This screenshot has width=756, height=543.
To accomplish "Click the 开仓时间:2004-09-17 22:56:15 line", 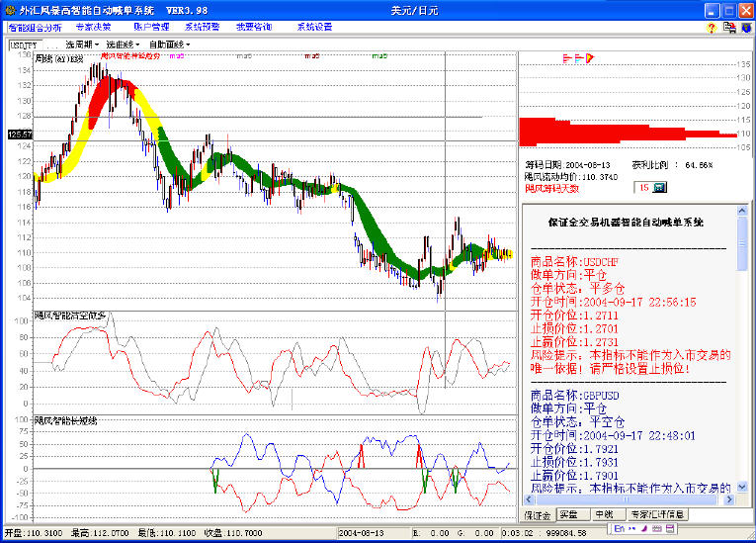I will coord(614,302).
